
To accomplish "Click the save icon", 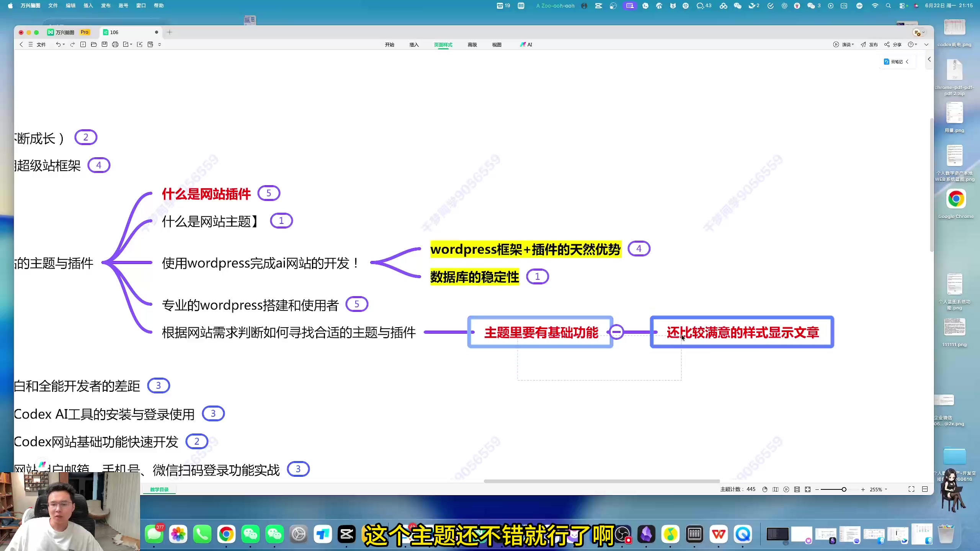I will click(105, 44).
